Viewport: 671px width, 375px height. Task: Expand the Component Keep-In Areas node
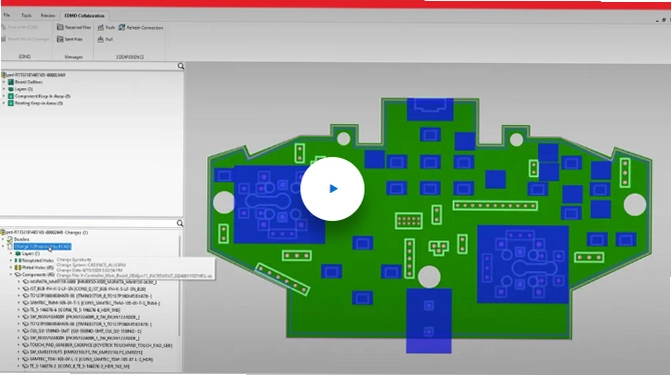pyautogui.click(x=4, y=96)
